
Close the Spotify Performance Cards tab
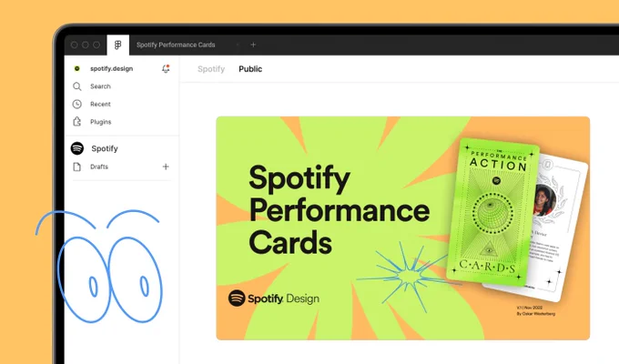tap(238, 45)
